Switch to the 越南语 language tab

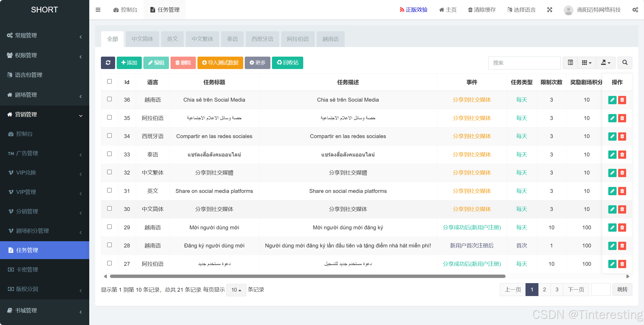pos(330,39)
